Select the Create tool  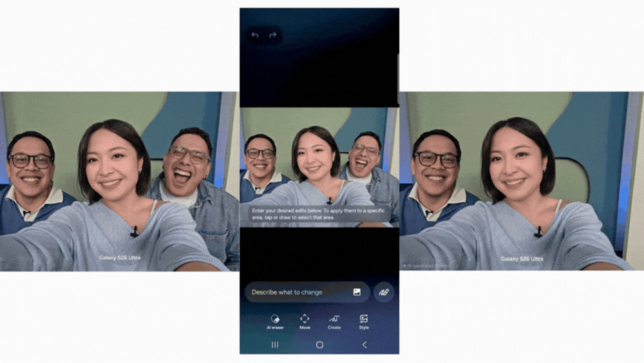334,322
